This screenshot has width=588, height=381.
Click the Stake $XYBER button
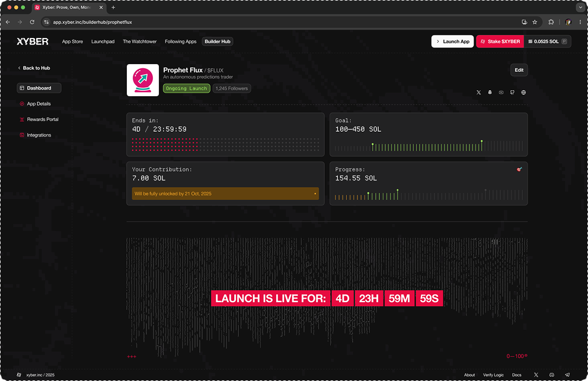500,42
